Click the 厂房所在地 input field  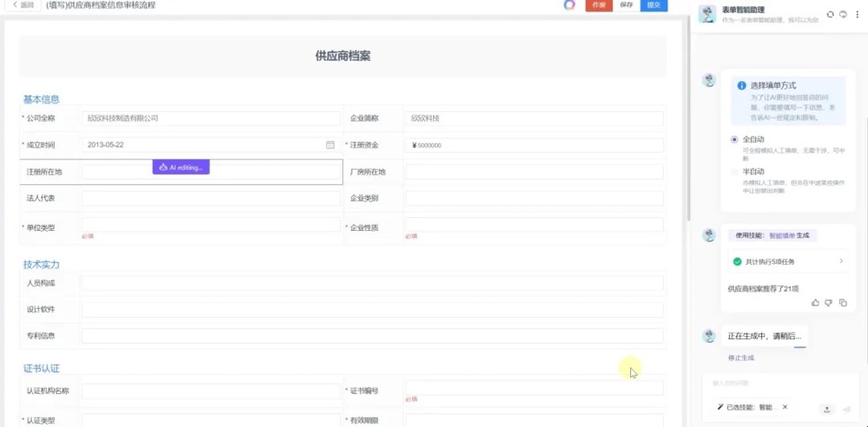click(x=534, y=172)
